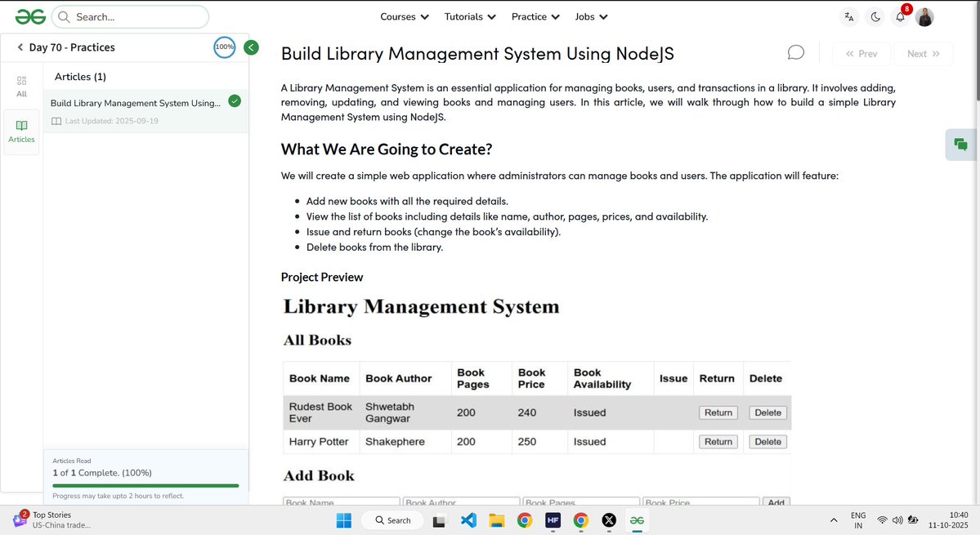980x535 pixels.
Task: Open Build Library Management System article item
Action: (146, 111)
